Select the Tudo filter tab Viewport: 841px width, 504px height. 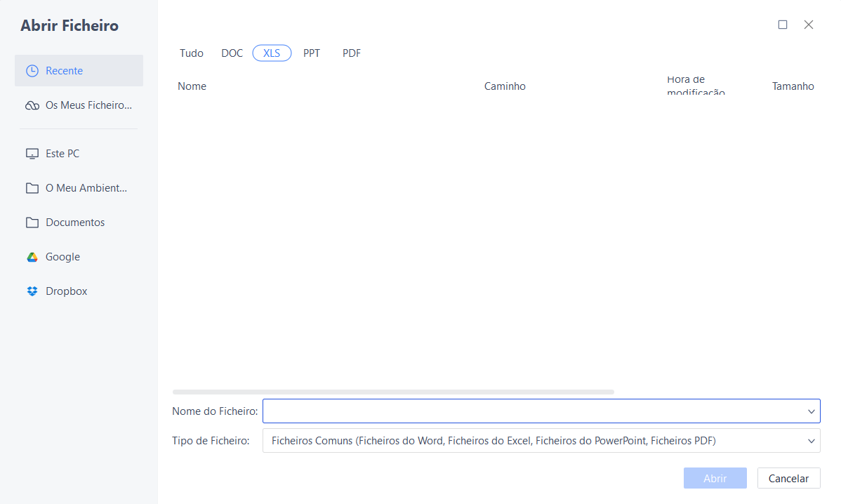191,53
